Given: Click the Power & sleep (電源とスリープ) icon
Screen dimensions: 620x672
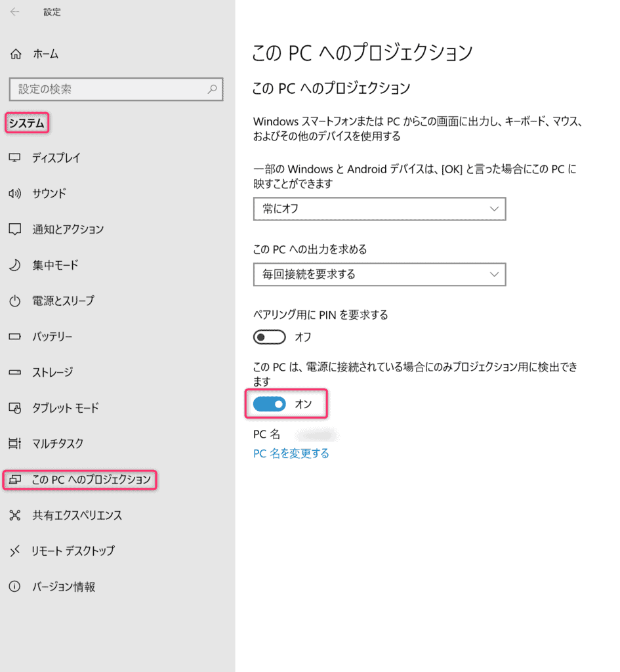Looking at the screenshot, I should (x=15, y=301).
